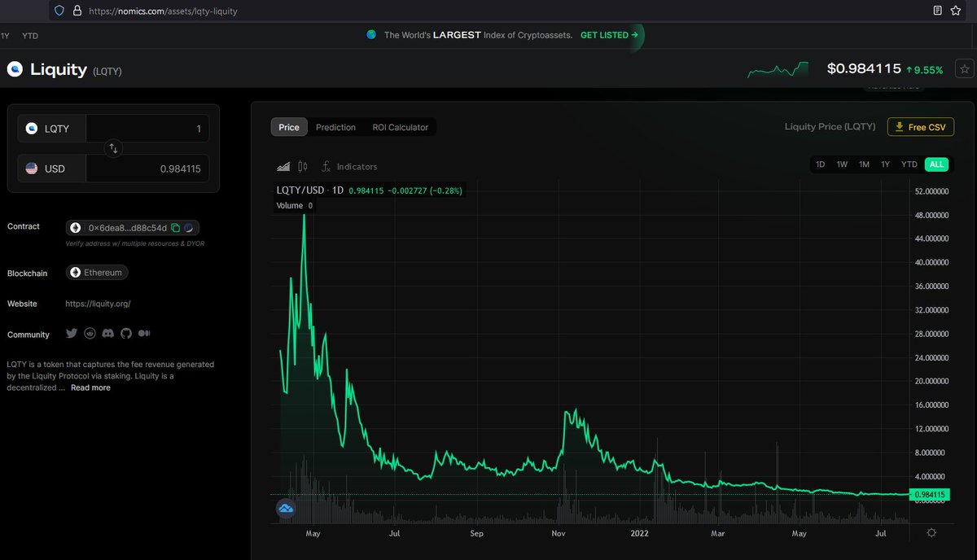
Task: Open the LQTY currency selector
Action: [52, 129]
